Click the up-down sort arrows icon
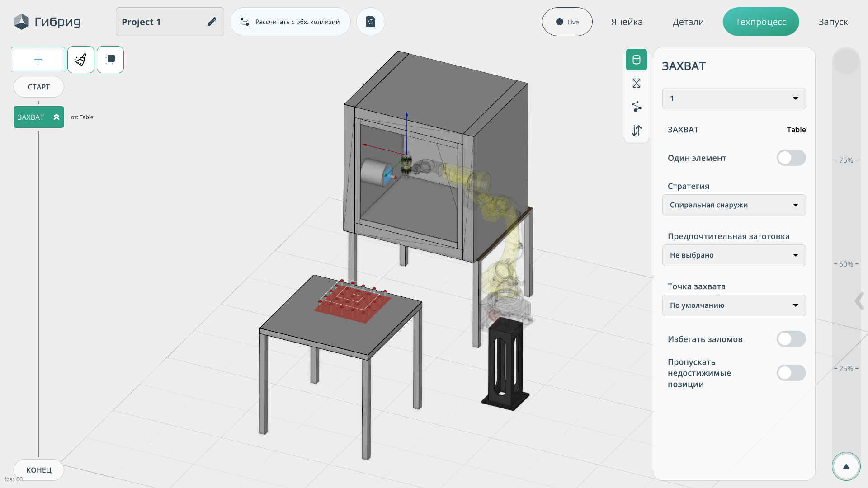Image resolution: width=868 pixels, height=488 pixels. (636, 131)
